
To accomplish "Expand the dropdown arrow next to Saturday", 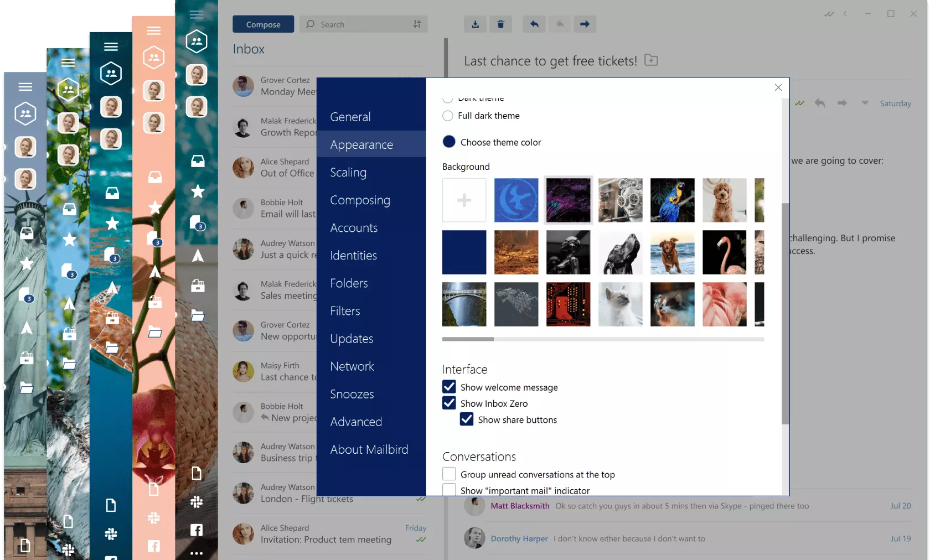I will tap(865, 103).
